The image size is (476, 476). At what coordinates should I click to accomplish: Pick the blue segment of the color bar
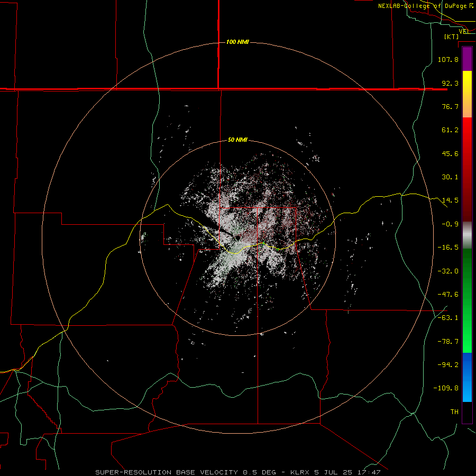click(x=467, y=377)
